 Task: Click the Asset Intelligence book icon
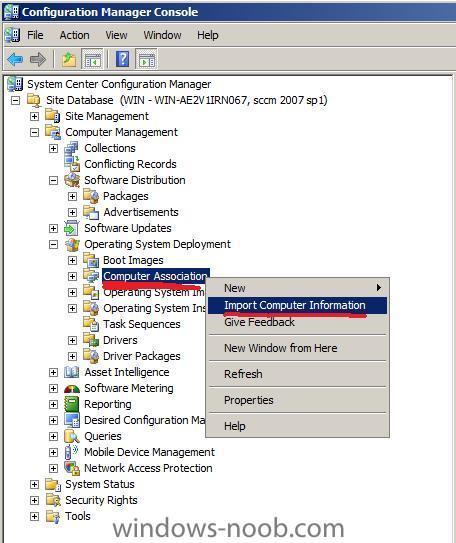pos(72,372)
